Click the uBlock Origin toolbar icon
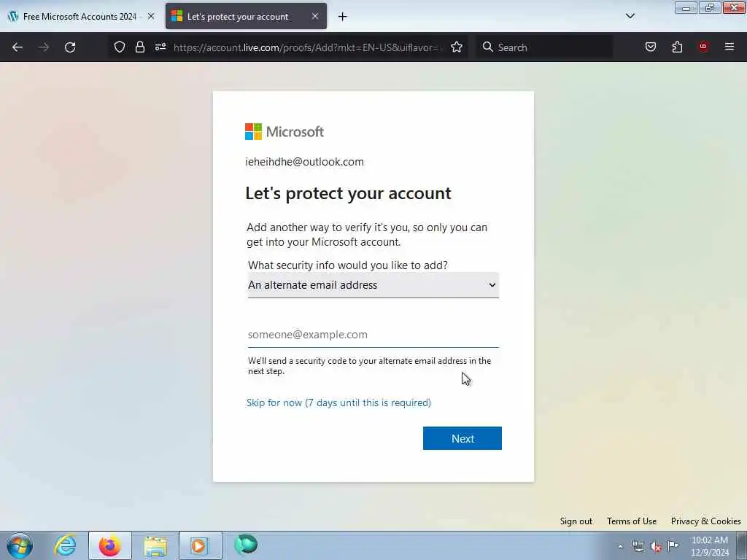Image resolution: width=747 pixels, height=560 pixels. point(703,46)
